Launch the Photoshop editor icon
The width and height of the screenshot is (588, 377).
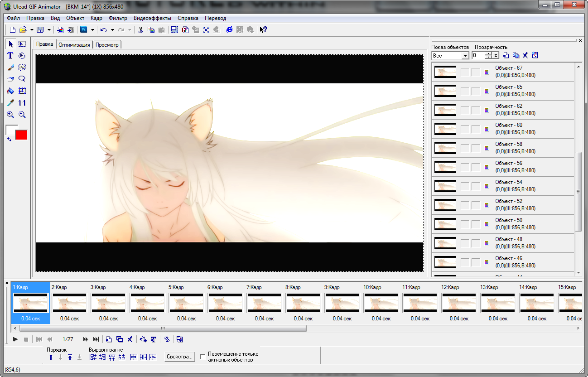(x=84, y=30)
